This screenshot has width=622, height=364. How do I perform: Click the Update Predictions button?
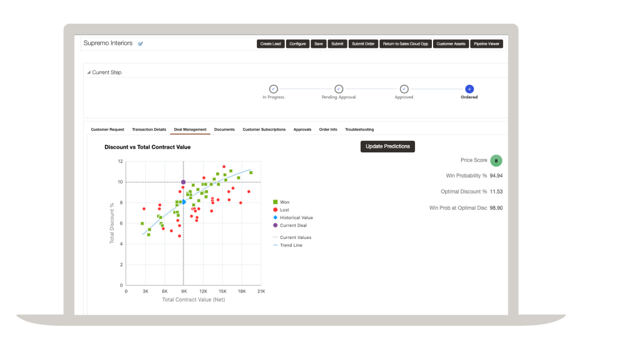click(388, 146)
